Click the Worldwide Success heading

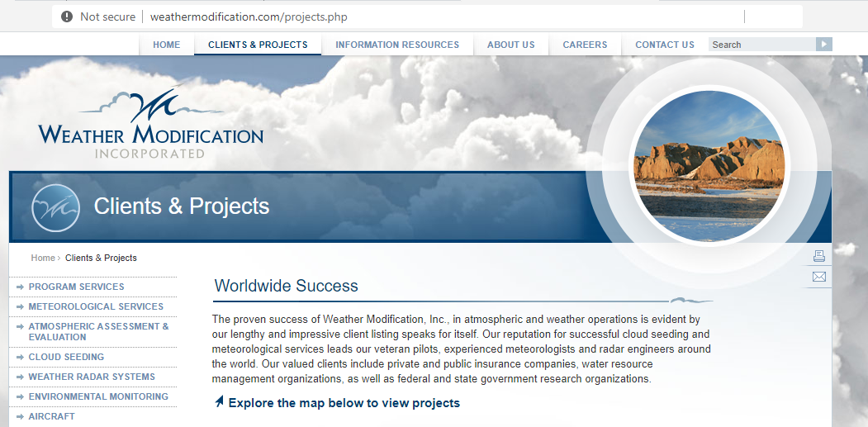click(287, 286)
